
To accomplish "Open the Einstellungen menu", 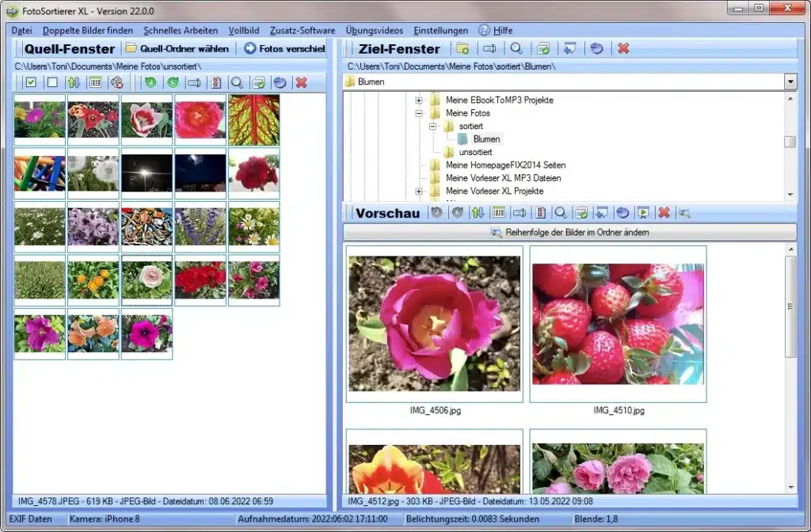I will pos(440,31).
